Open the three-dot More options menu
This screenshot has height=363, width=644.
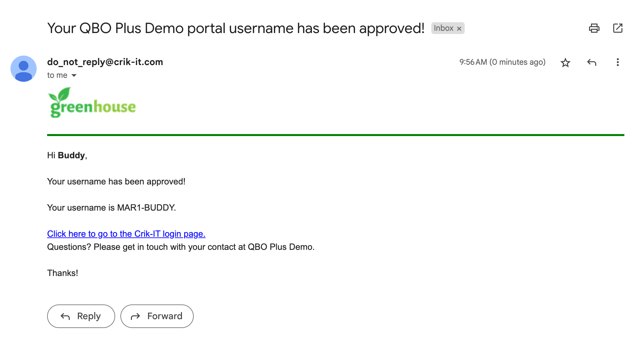pos(617,62)
